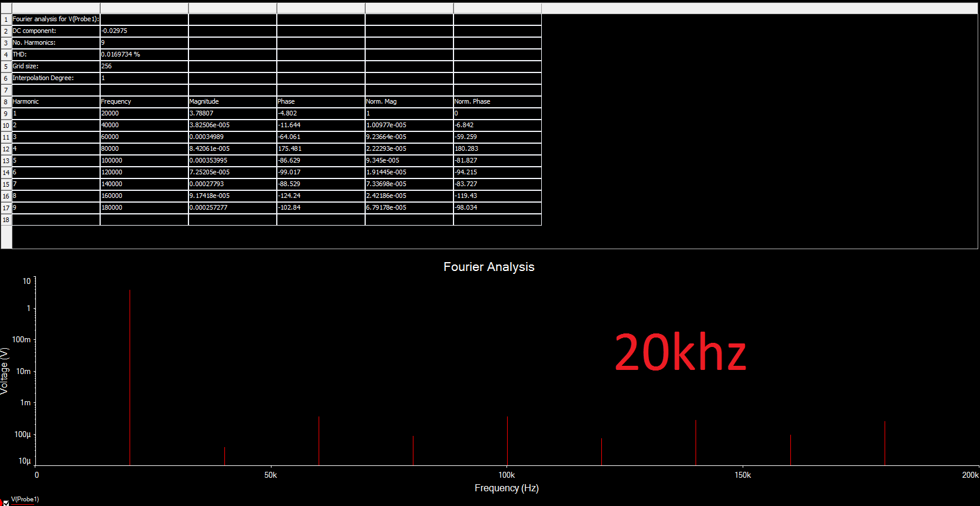Select the 'Harmonic' column heading cell
Screen dimensions: 980x506
[56, 102]
